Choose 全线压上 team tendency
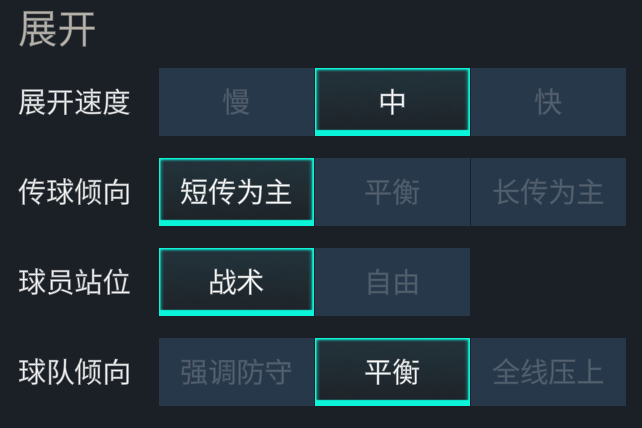The width and height of the screenshot is (642, 428). click(x=548, y=372)
